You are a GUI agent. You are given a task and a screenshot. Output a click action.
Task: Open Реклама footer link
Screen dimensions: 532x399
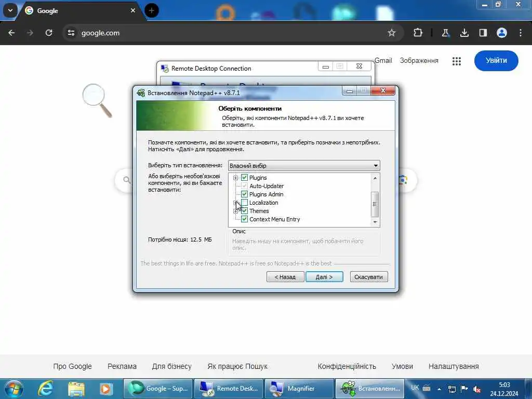pyautogui.click(x=122, y=366)
